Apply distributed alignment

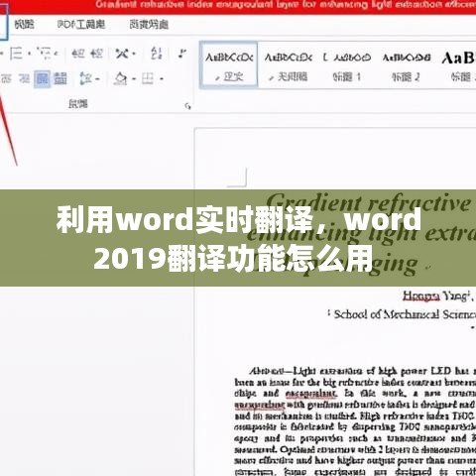pyautogui.click(x=60, y=78)
